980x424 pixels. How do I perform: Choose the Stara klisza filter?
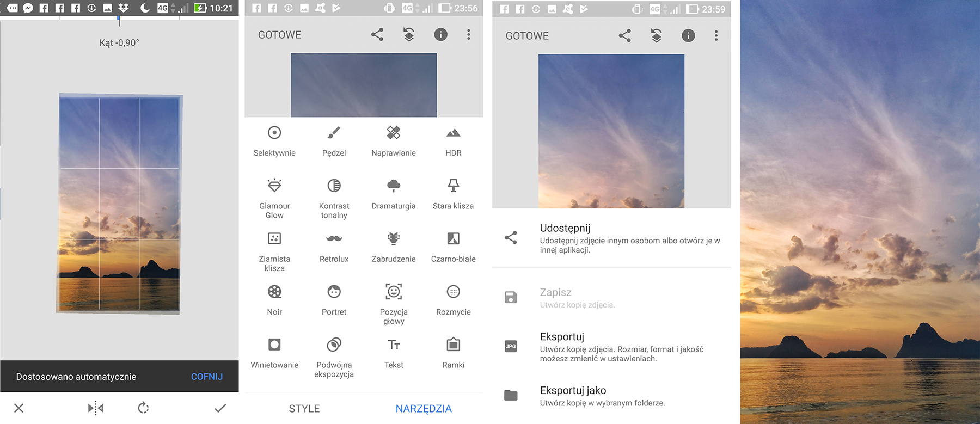pos(453,194)
